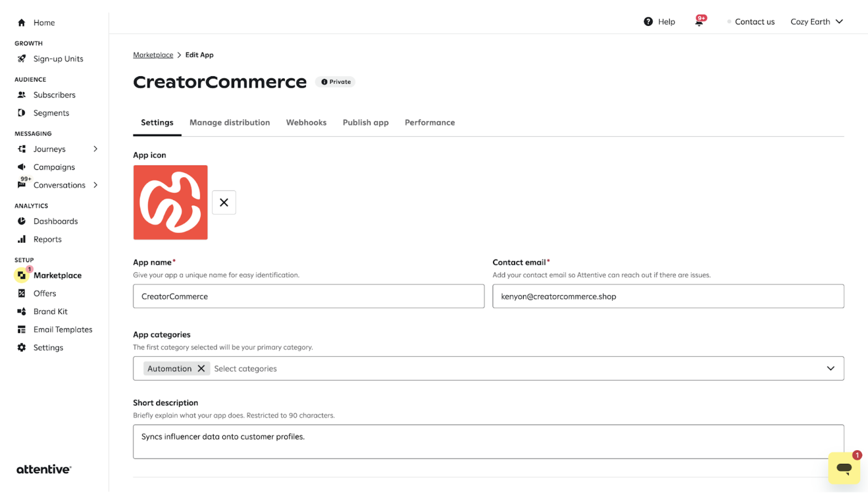Open the App categories dropdown arrow
868x498 pixels.
[830, 368]
